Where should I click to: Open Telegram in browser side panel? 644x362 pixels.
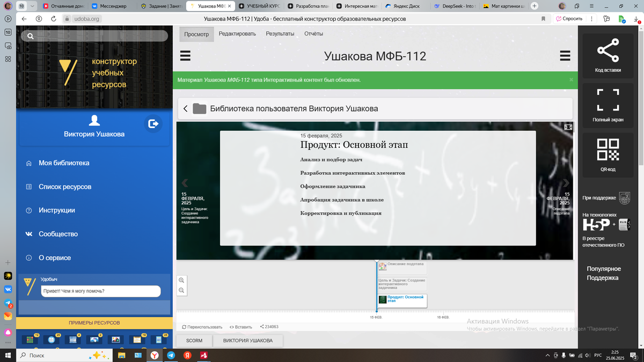[x=8, y=304]
